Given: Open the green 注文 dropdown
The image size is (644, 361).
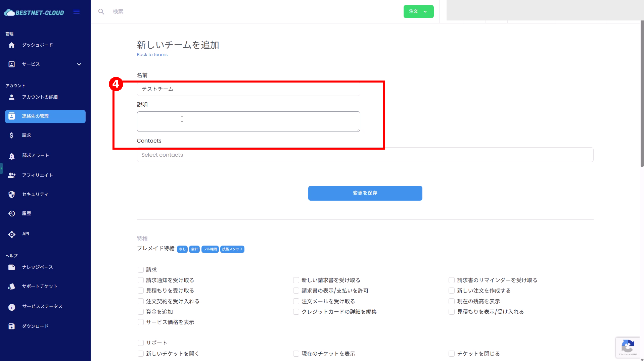Looking at the screenshot, I should 418,11.
